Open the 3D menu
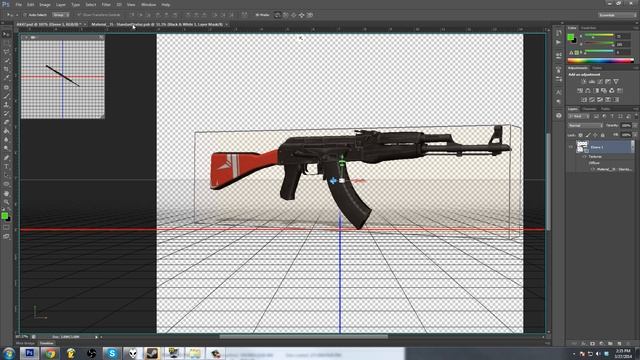Screen dimensions: 640x360 pos(119,4)
